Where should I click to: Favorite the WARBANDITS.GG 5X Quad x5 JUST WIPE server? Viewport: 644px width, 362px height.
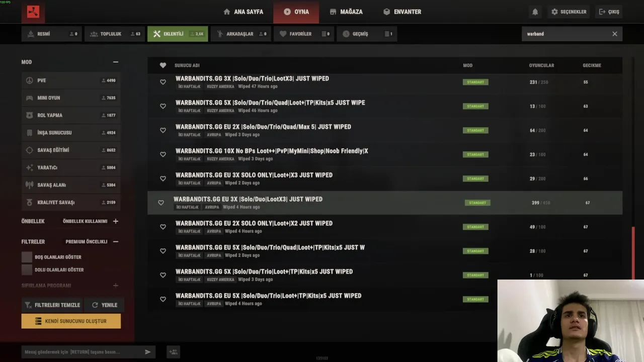click(163, 106)
